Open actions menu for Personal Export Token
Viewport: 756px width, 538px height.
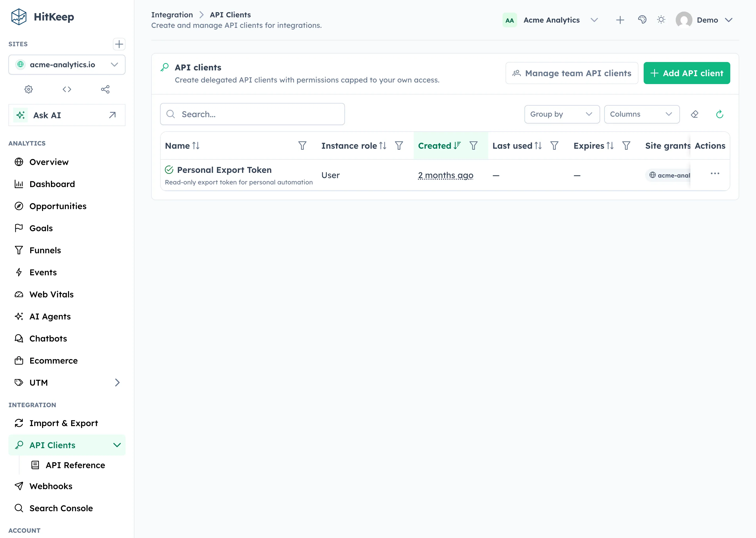[715, 174]
